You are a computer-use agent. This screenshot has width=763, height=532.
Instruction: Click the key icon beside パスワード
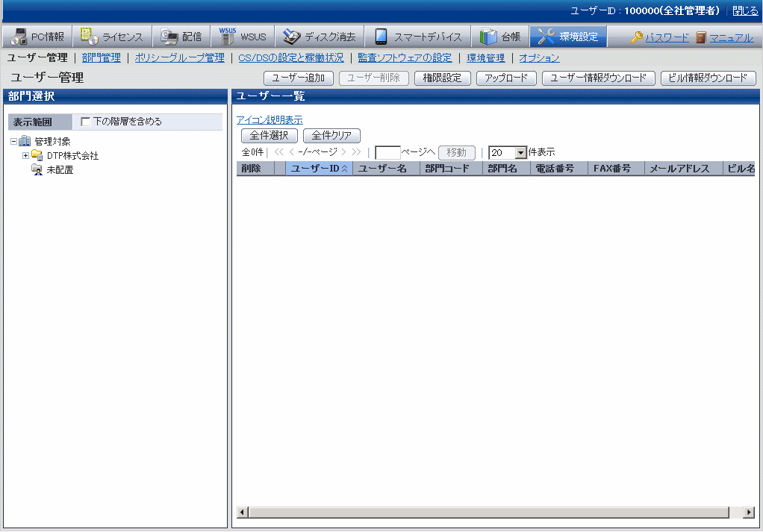coord(637,37)
